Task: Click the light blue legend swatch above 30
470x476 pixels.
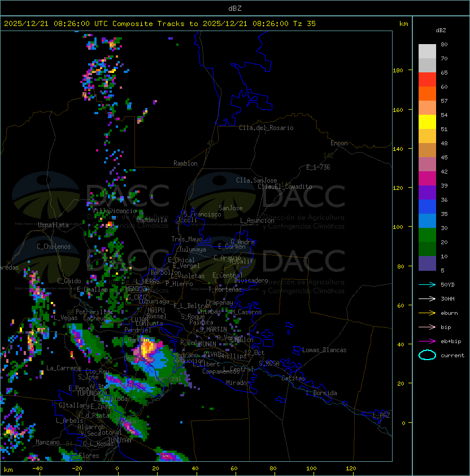Action: pos(427,221)
